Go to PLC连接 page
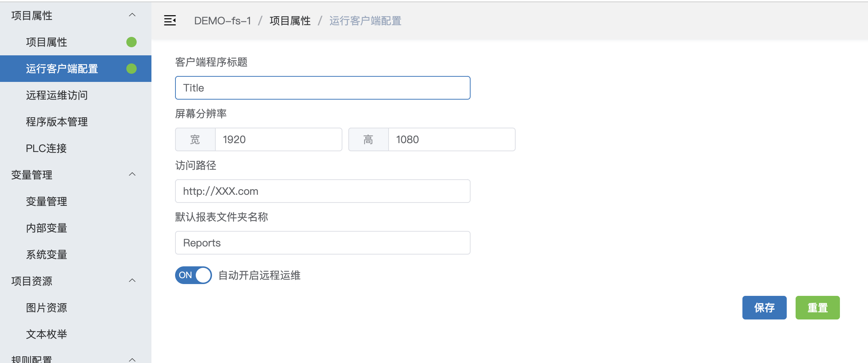Viewport: 868px width, 363px height. (x=46, y=148)
